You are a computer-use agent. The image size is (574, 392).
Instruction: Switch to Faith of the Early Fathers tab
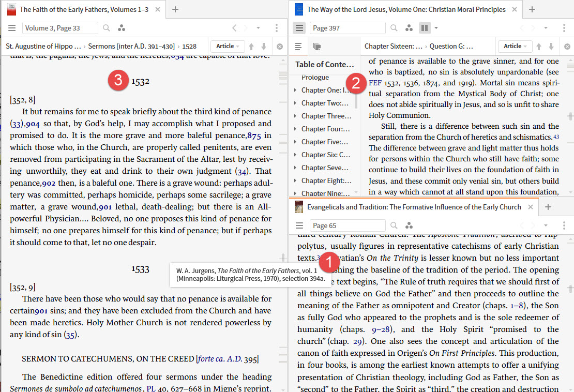[84, 9]
